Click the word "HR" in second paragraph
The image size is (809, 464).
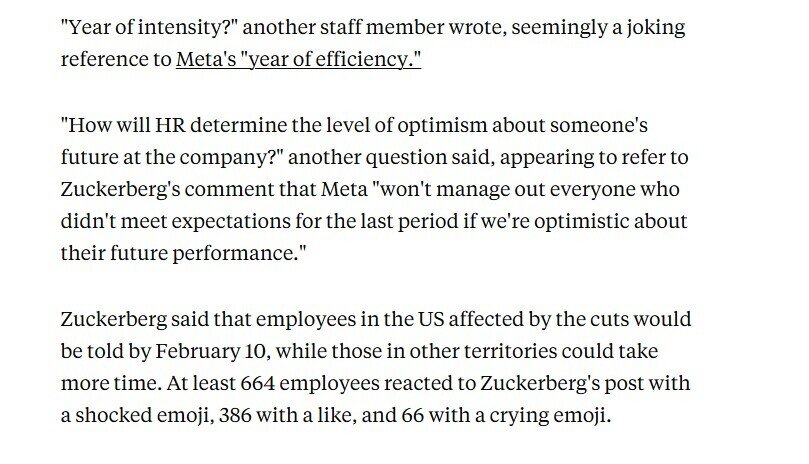click(x=170, y=125)
